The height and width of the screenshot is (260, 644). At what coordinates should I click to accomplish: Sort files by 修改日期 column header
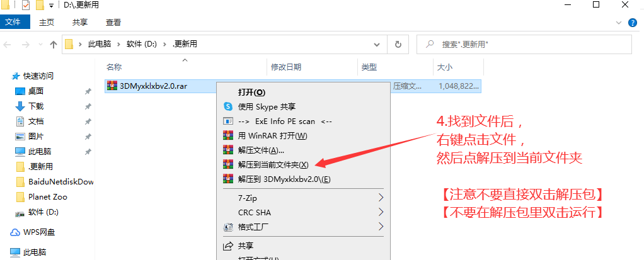click(286, 67)
